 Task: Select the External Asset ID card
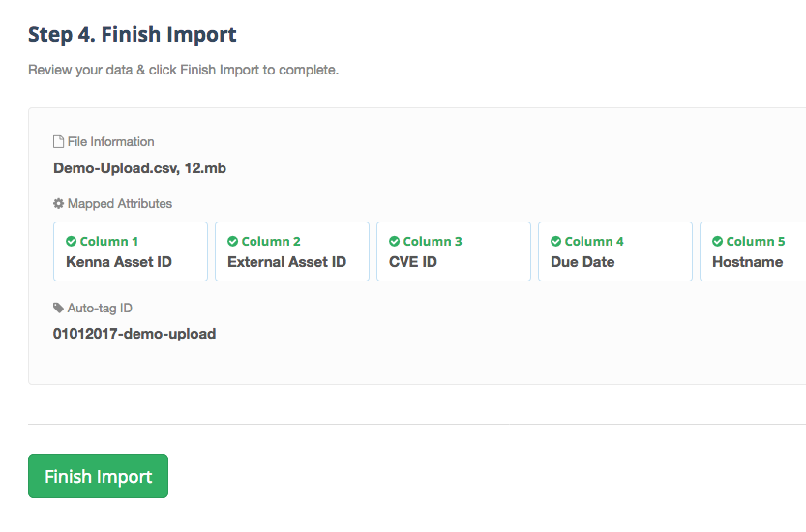pyautogui.click(x=292, y=251)
